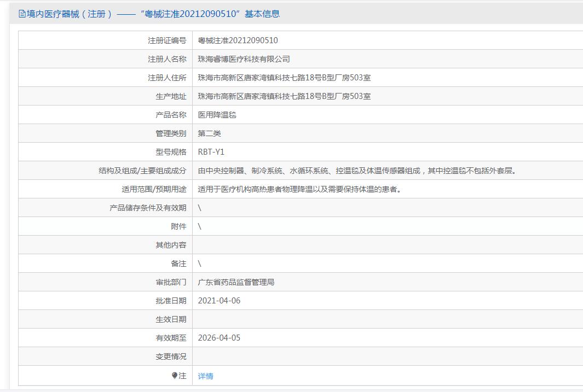Click the 产品储存条件及有效期 row label
583x392 pixels.
click(148, 208)
